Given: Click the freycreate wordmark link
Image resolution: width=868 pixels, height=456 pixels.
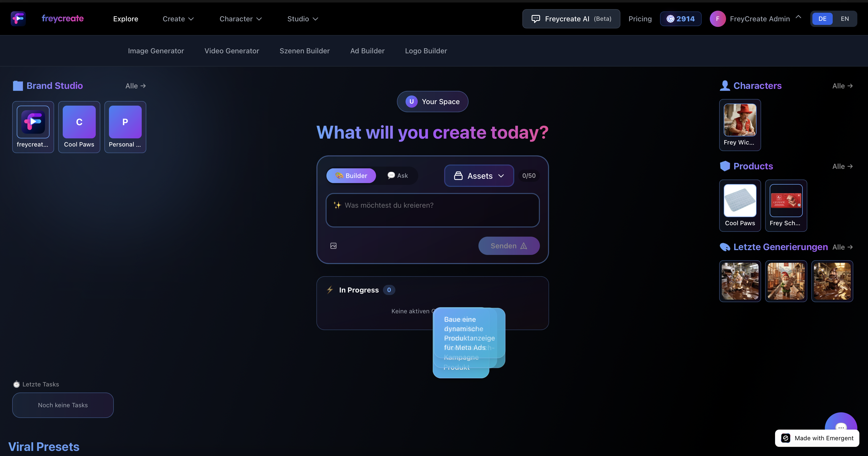Looking at the screenshot, I should pos(63,19).
